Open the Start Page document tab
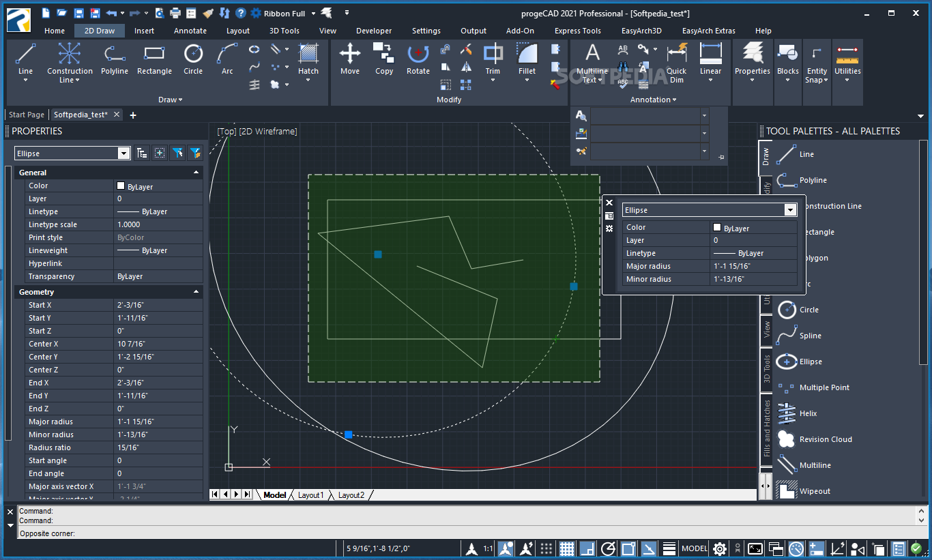Viewport: 932px width, 560px height. pyautogui.click(x=27, y=115)
